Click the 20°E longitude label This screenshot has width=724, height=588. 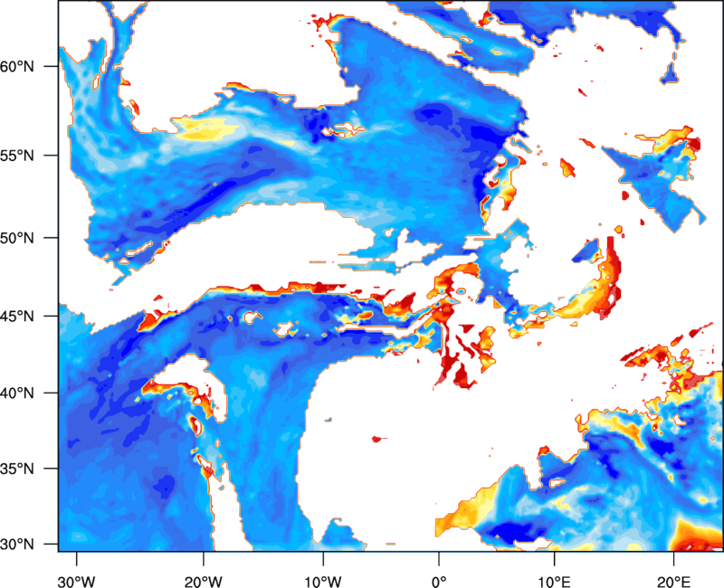click(673, 582)
